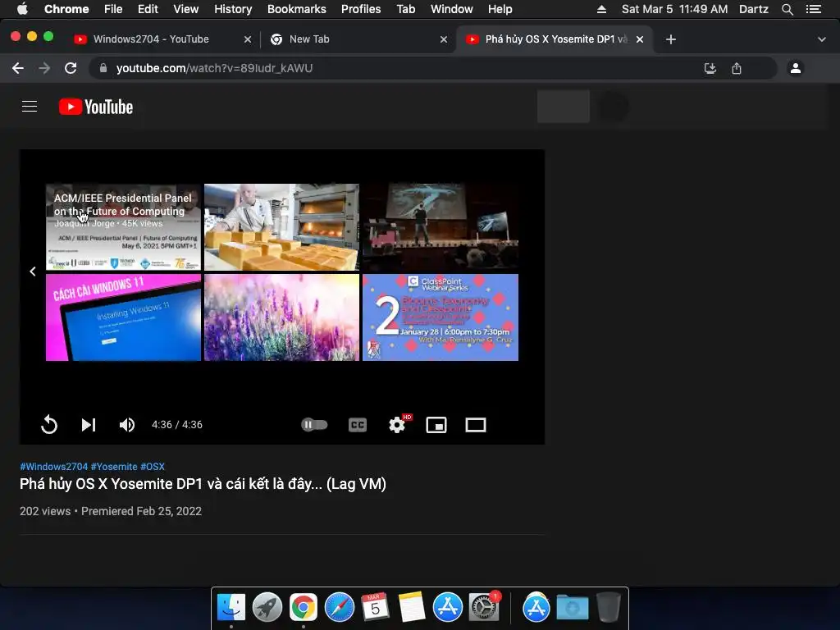Open the Chrome application menu
840x630 pixels.
coord(66,9)
